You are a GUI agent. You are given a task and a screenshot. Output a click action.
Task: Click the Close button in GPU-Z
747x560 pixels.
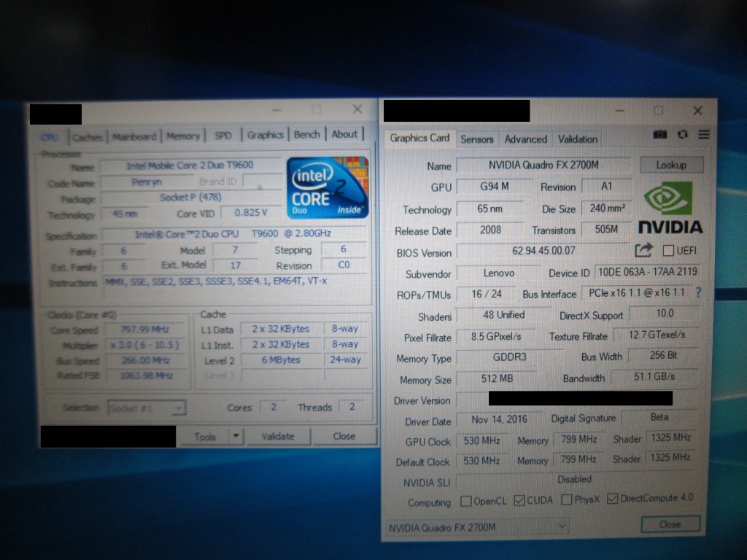[x=670, y=524]
